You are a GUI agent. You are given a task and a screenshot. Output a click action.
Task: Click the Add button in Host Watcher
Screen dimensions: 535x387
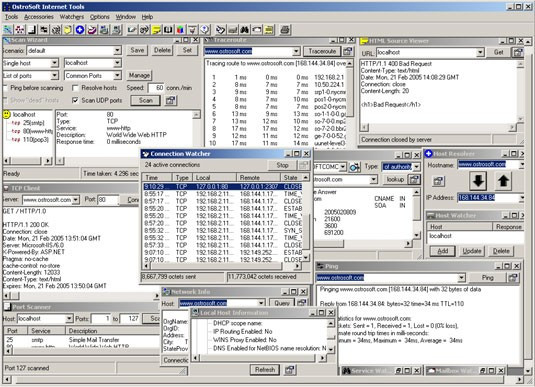(x=443, y=251)
